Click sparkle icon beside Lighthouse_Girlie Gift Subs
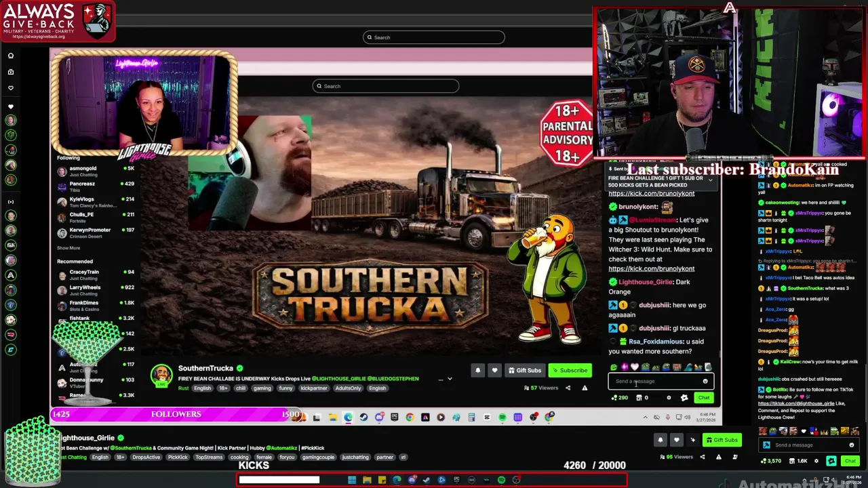Screen dimensions: 868x488 (693, 440)
